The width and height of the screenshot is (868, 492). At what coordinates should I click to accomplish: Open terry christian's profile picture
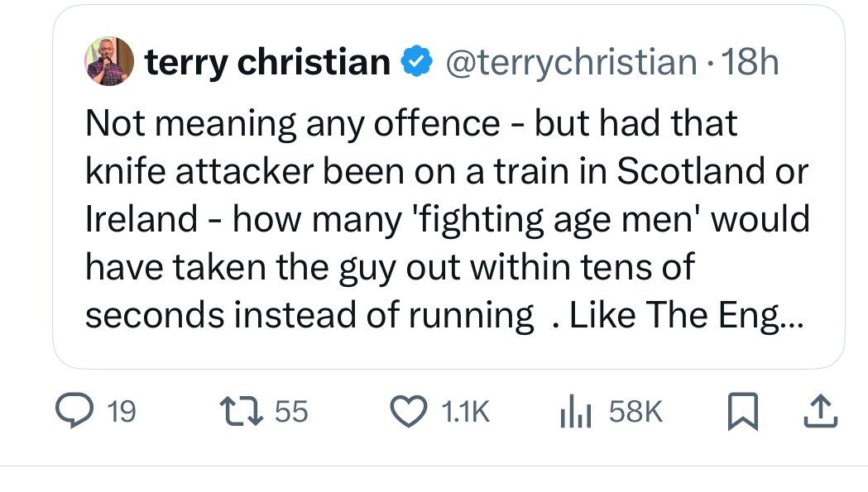pyautogui.click(x=109, y=62)
